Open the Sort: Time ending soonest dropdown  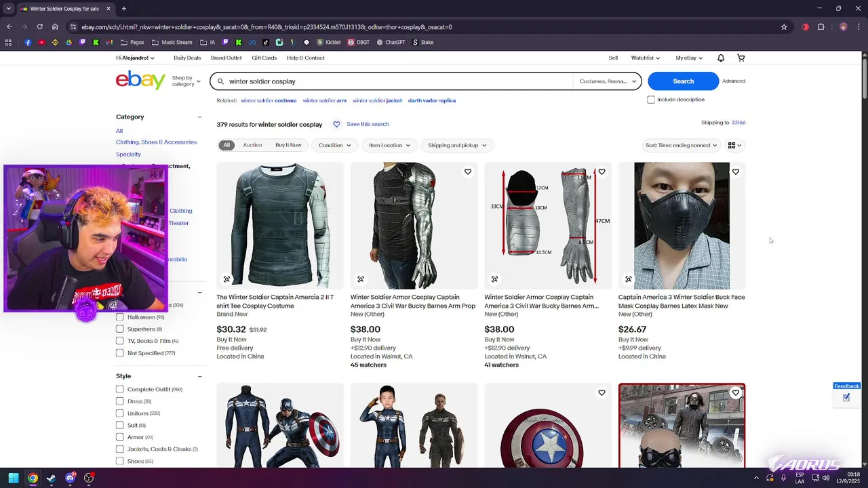pos(681,145)
